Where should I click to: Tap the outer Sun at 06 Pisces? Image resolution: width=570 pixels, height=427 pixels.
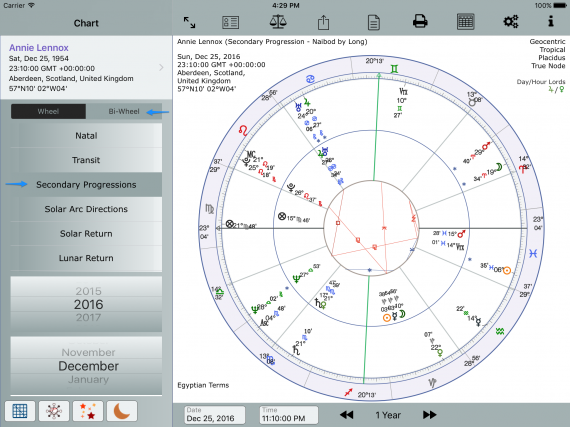pos(507,270)
